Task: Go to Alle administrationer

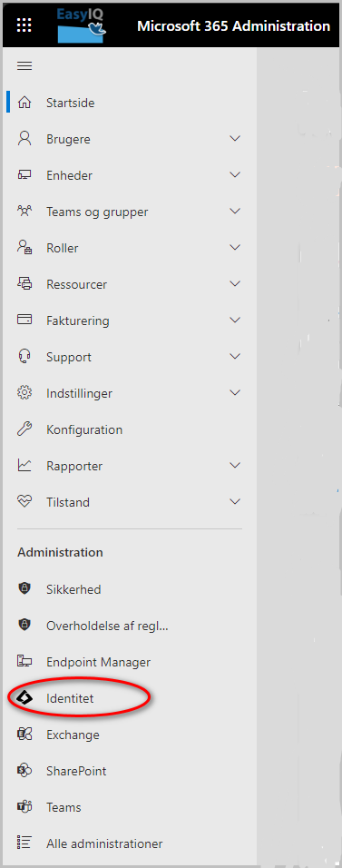Action: 104,843
